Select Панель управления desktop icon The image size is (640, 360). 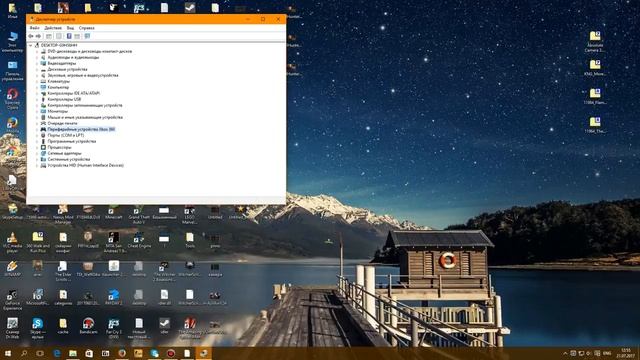pos(12,71)
